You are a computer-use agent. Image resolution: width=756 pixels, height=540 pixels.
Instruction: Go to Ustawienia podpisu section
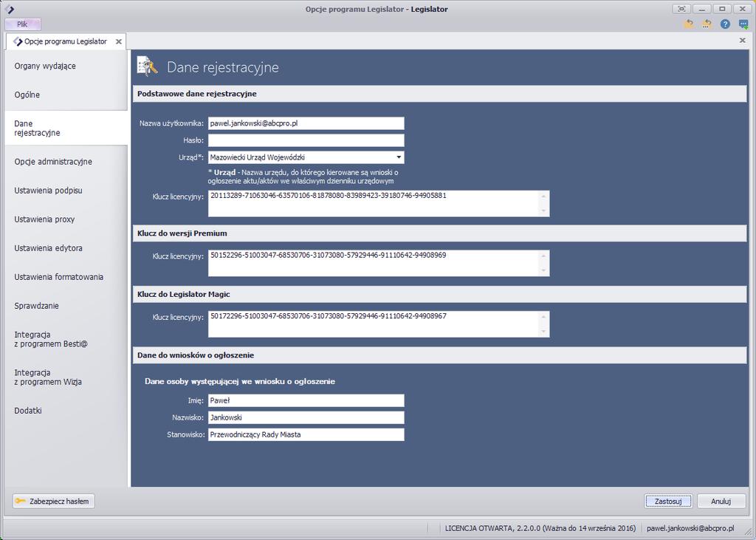(x=66, y=191)
